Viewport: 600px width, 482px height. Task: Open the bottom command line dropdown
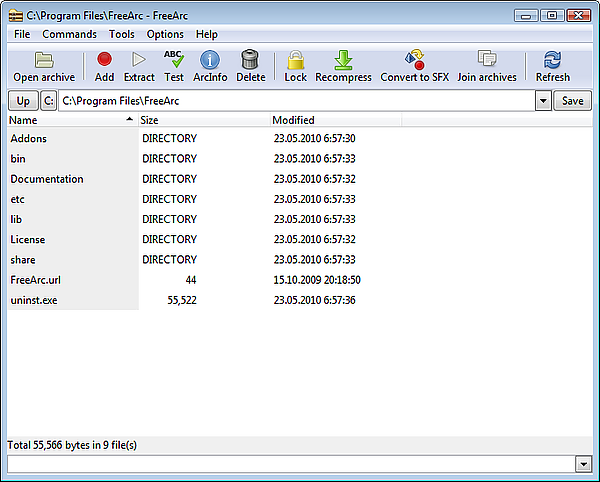coord(584,464)
